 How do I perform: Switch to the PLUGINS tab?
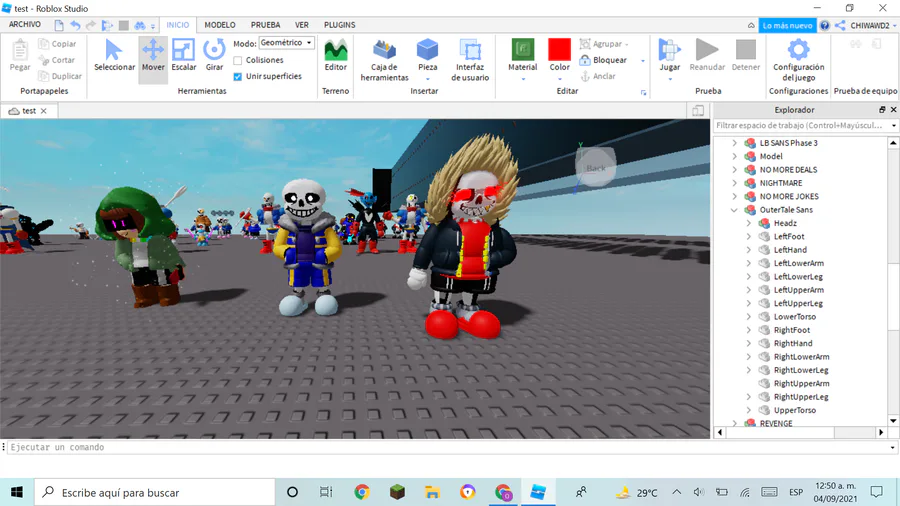click(x=339, y=25)
